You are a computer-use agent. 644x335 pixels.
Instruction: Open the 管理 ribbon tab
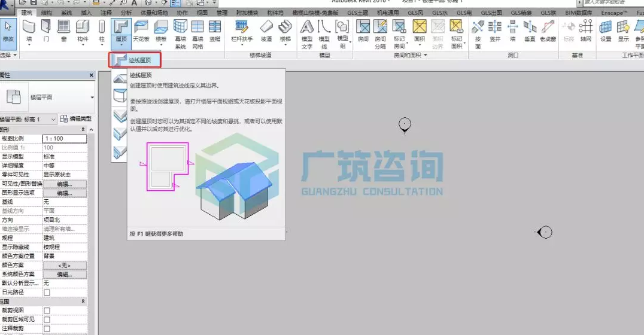[222, 13]
